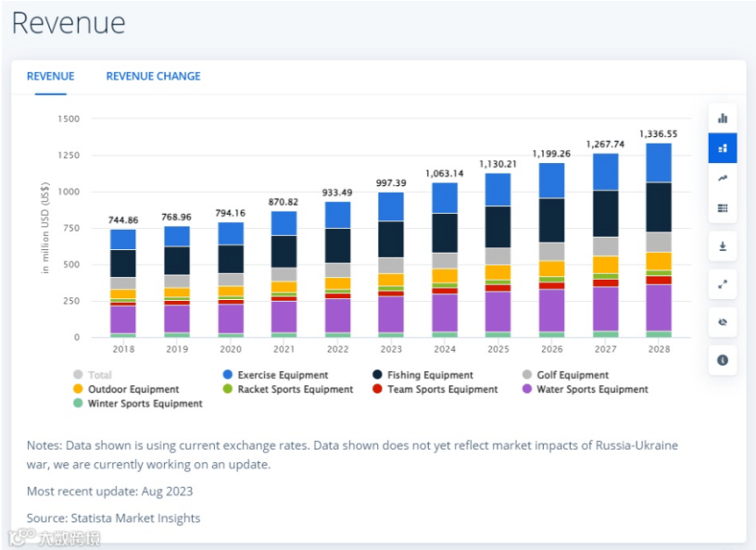Click the download chart icon
Viewport: 756px width, 550px height.
723,248
